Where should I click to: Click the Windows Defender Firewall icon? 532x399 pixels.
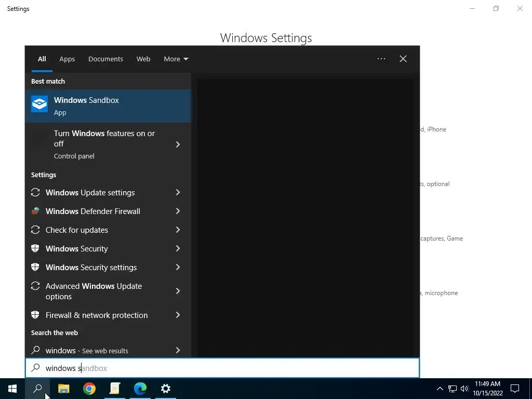[x=35, y=211]
